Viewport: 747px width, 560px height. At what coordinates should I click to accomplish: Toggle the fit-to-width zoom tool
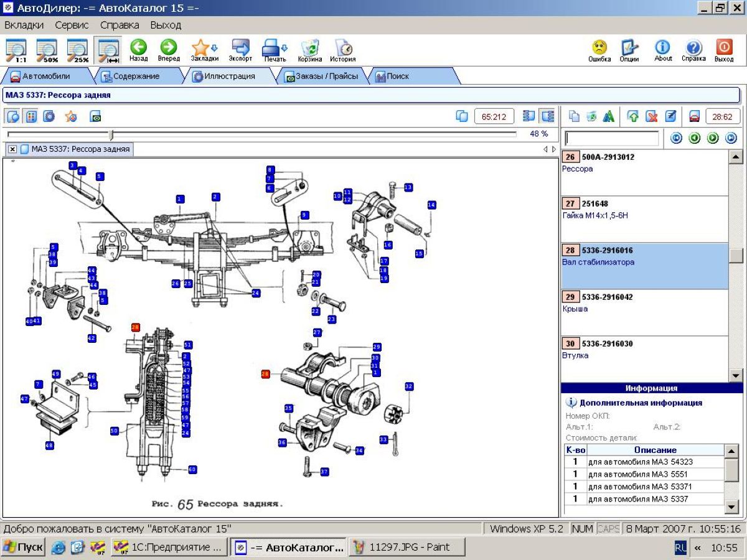pos(109,50)
